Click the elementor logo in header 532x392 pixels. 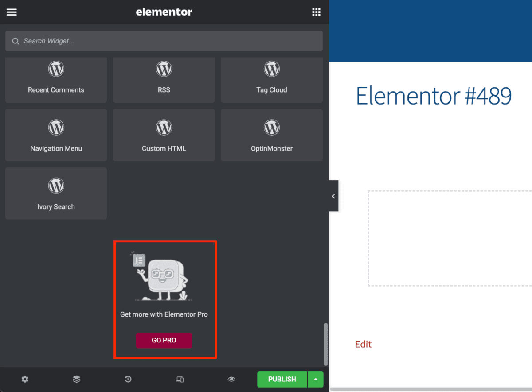(x=164, y=12)
